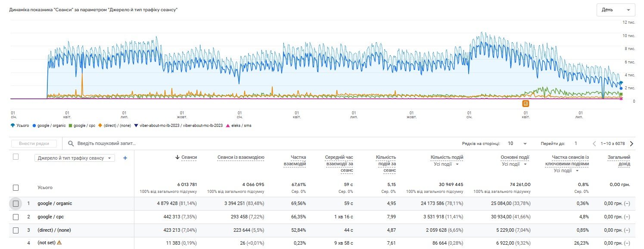This screenshot has height=249, width=644.
Task: Click the sort arrow beside Сеанси header
Action: point(177,158)
